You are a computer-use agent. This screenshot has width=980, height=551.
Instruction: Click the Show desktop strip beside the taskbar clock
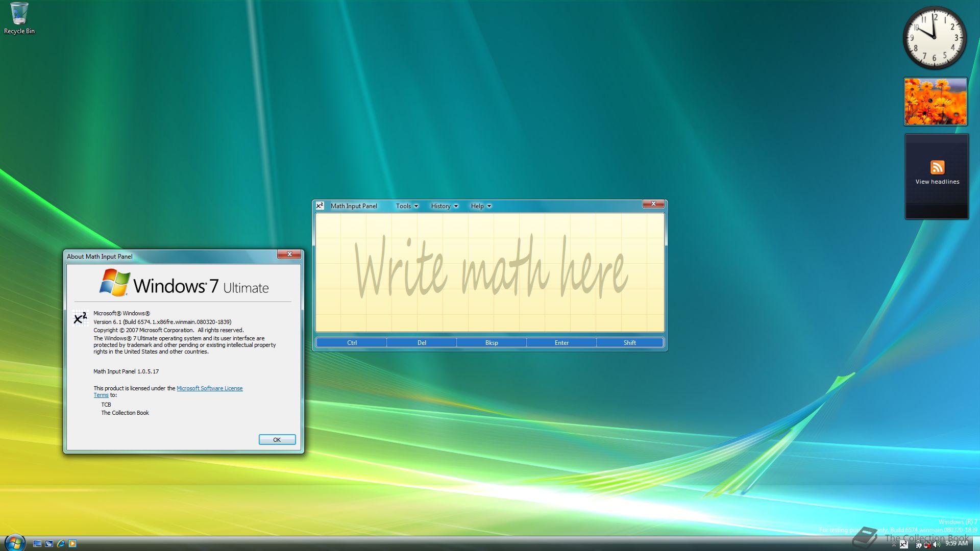[x=976, y=544]
